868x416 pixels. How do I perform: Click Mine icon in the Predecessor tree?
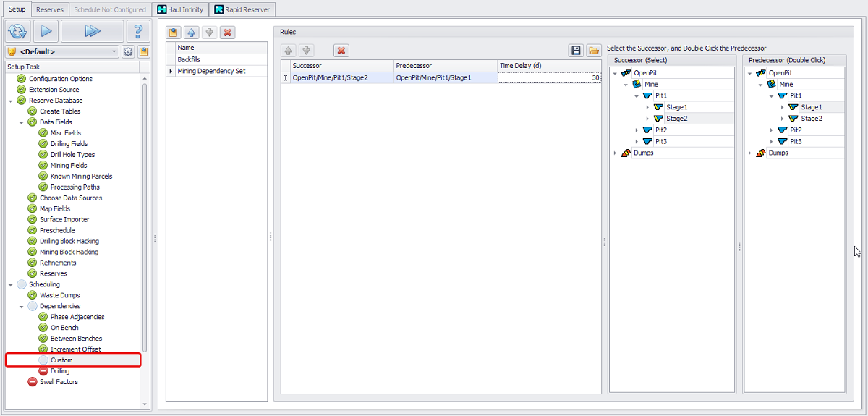(770, 84)
